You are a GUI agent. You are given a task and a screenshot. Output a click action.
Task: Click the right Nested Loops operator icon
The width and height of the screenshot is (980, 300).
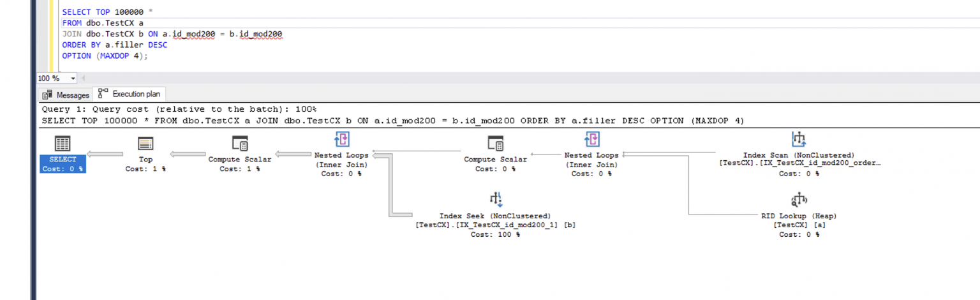(x=591, y=140)
